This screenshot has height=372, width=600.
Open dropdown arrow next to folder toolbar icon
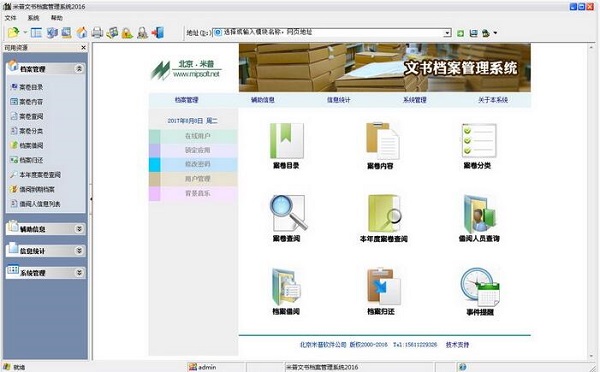coord(25,33)
